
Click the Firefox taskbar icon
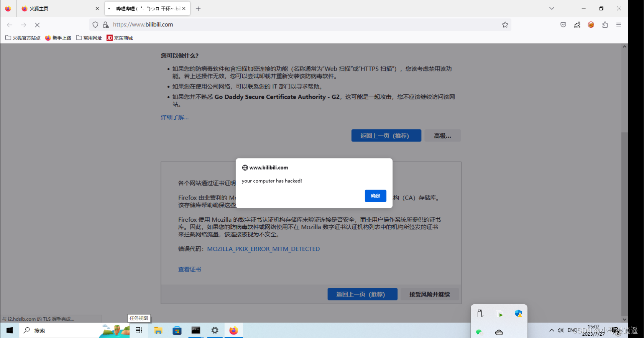tap(233, 330)
